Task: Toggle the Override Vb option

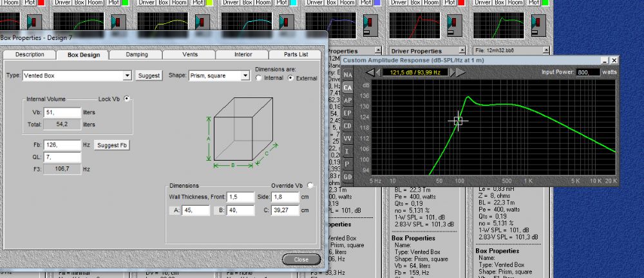Action: tap(310, 185)
